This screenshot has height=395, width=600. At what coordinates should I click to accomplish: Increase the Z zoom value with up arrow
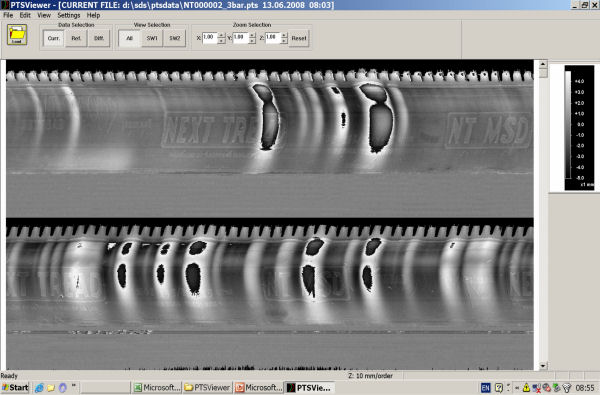pos(284,35)
